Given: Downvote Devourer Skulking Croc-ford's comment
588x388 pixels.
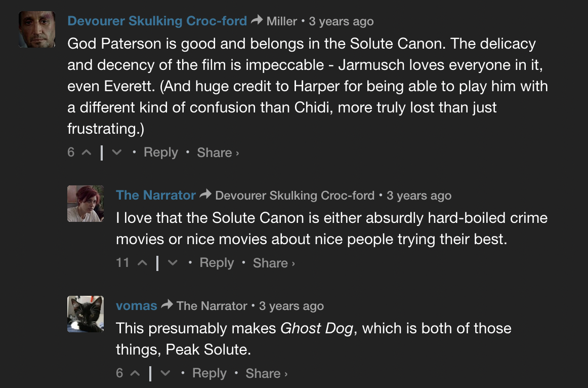Looking at the screenshot, I should tap(116, 152).
